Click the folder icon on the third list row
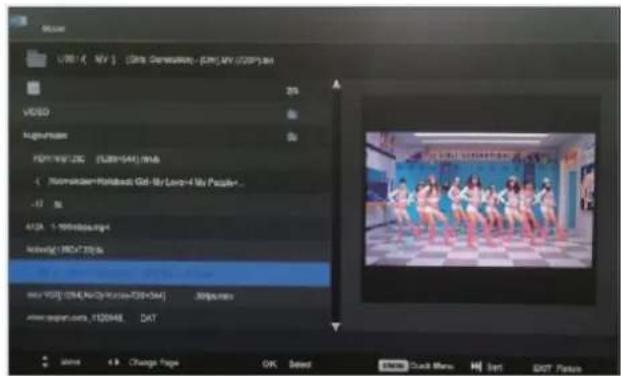Screen dimensions: 621x376 (292, 137)
